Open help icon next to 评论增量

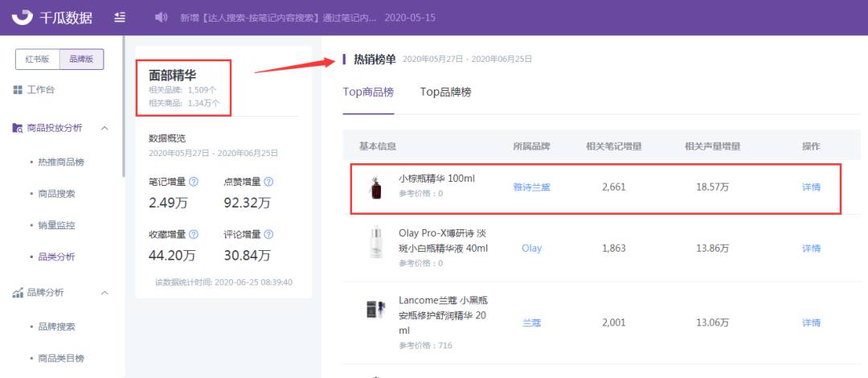(268, 235)
